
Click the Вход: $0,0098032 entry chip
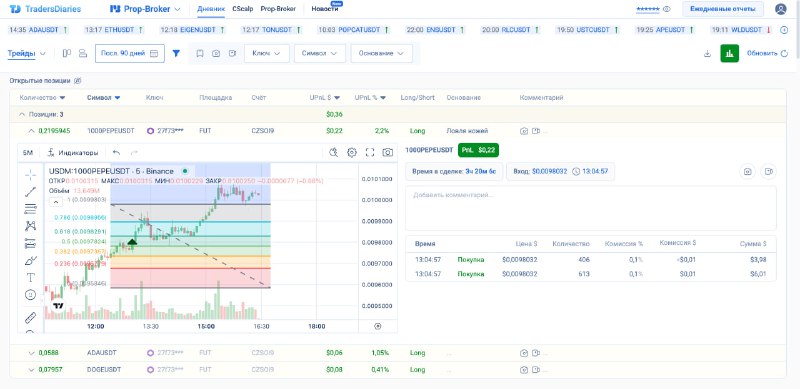tap(560, 172)
